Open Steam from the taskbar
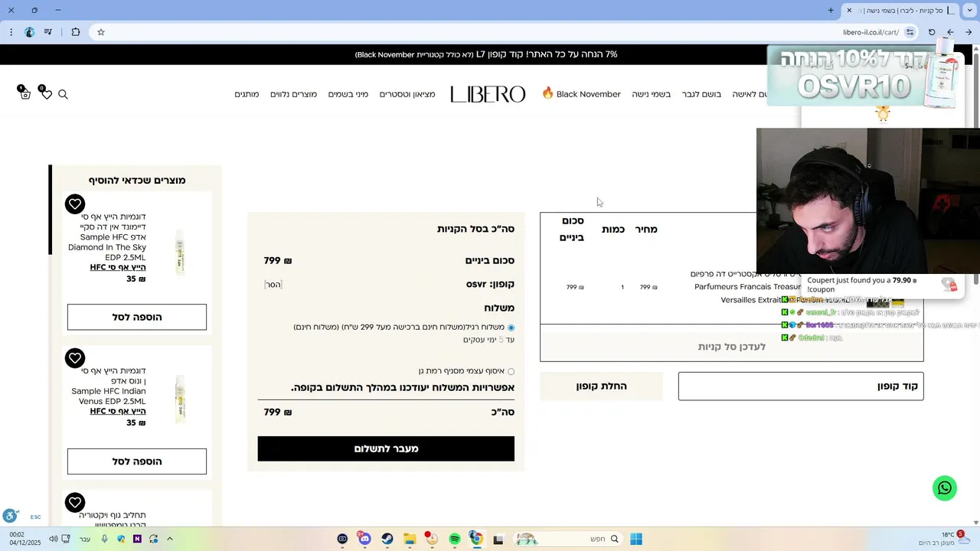 [387, 539]
